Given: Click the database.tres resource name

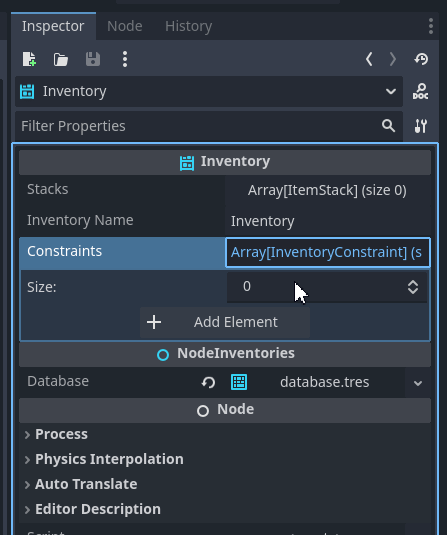Looking at the screenshot, I should pyautogui.click(x=325, y=382).
